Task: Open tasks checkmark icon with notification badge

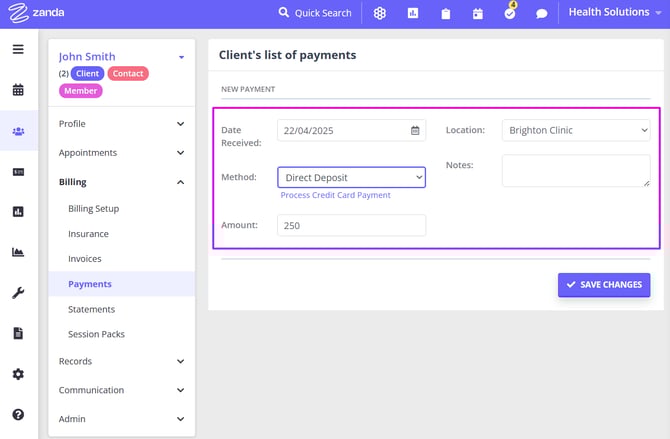Action: 510,14
